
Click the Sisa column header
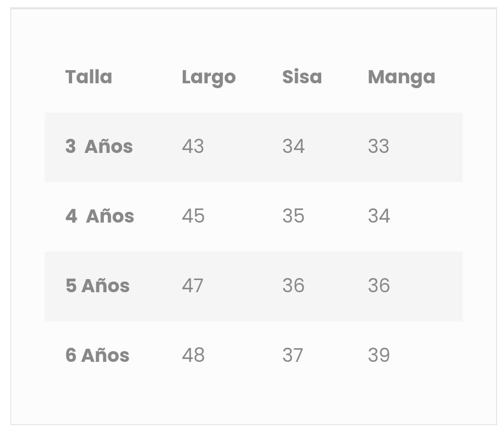[x=302, y=77]
